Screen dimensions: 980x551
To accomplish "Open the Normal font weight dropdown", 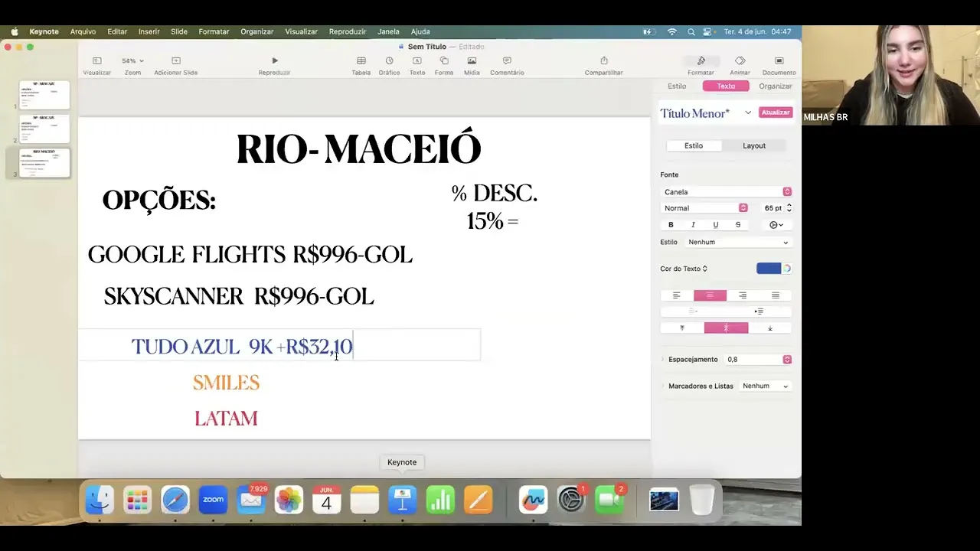I will coord(704,208).
